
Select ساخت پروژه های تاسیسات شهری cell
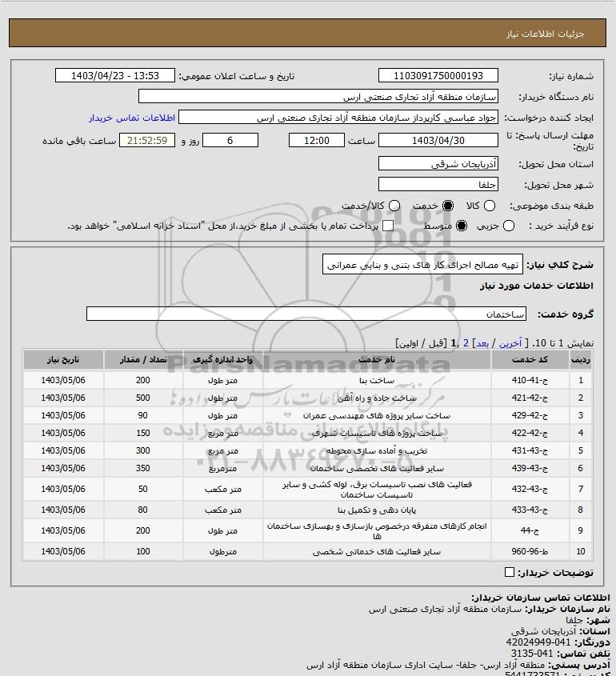pyautogui.click(x=377, y=433)
